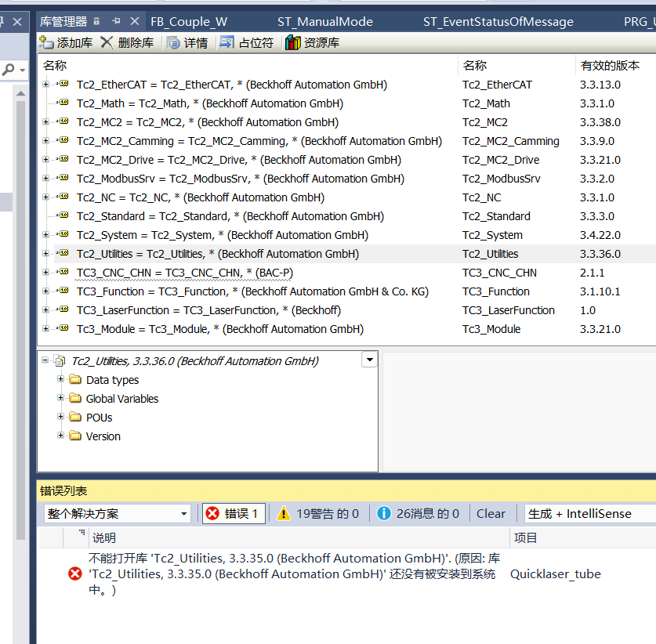This screenshot has height=644, width=656.
Task: Open the 资源库 repository books icon
Action: (x=293, y=42)
